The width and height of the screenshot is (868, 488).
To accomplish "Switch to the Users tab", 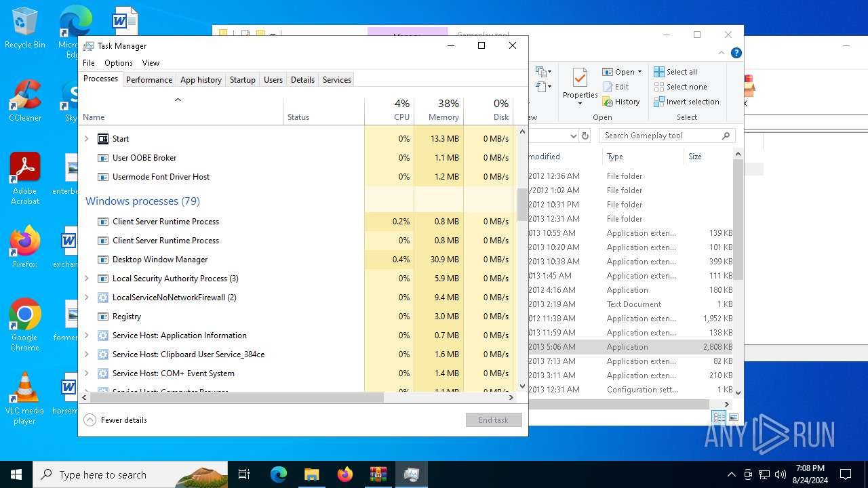I will click(273, 80).
